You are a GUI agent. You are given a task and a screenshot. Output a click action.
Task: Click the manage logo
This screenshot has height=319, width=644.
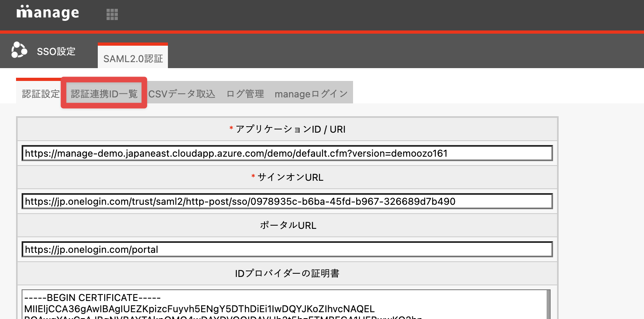[48, 12]
